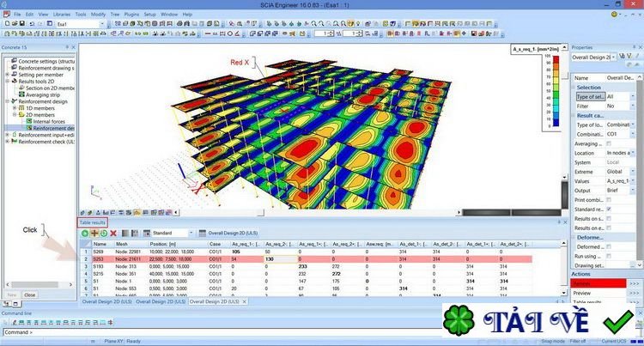
Task: Toggle the Deformed checkbox
Action: tap(609, 246)
